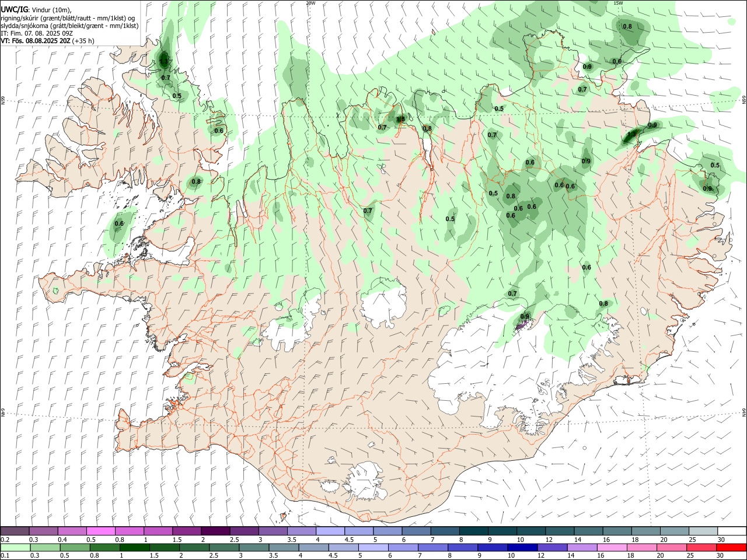
Task: Click the '0.2' snow legend scale label
Action: [x=5, y=540]
